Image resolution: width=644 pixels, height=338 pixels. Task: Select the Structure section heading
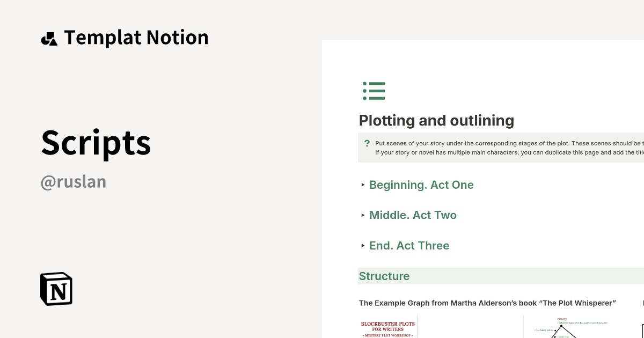384,276
